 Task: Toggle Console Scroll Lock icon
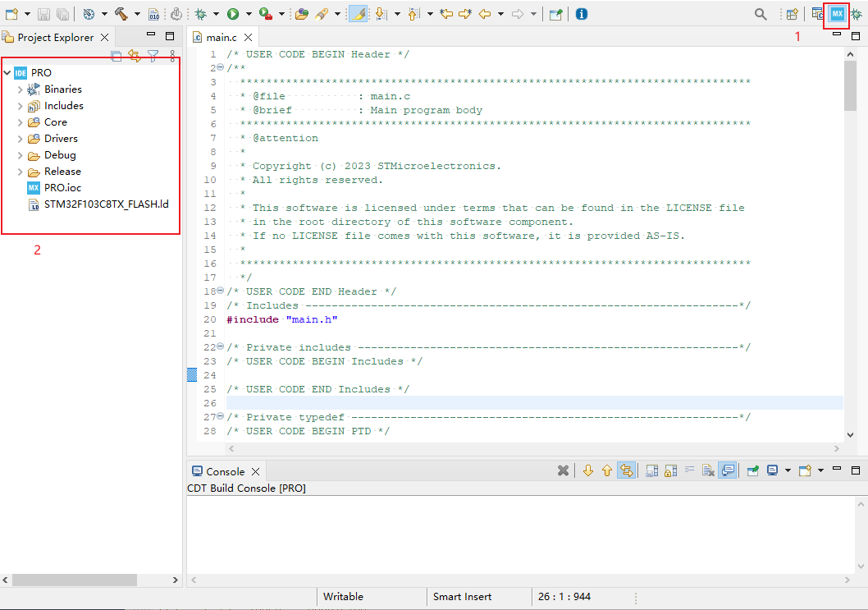pyautogui.click(x=671, y=471)
